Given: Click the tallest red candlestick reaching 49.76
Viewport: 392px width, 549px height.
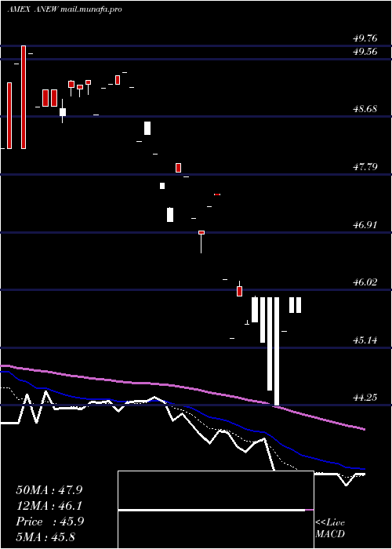Looking at the screenshot, I should (24, 97).
